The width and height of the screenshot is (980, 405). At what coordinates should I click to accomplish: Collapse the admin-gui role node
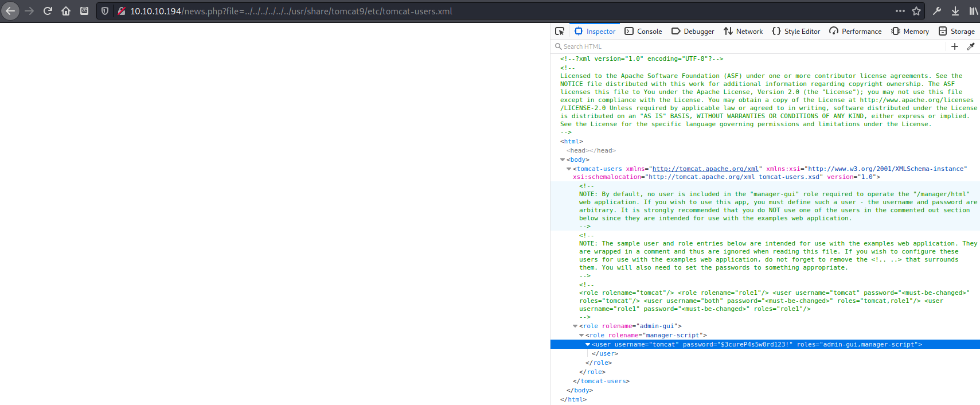[575, 326]
